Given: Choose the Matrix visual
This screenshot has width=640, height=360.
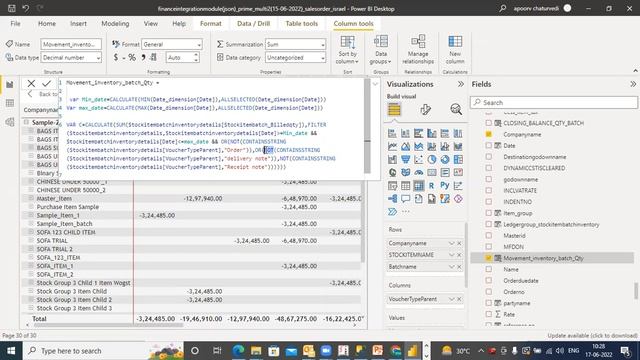Looking at the screenshot, I should coord(418,186).
